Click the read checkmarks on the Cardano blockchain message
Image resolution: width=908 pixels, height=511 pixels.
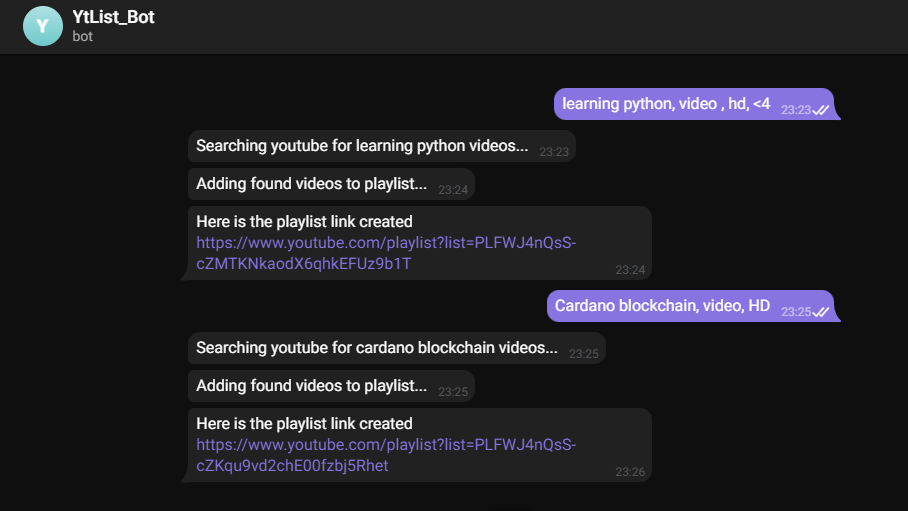pos(821,312)
